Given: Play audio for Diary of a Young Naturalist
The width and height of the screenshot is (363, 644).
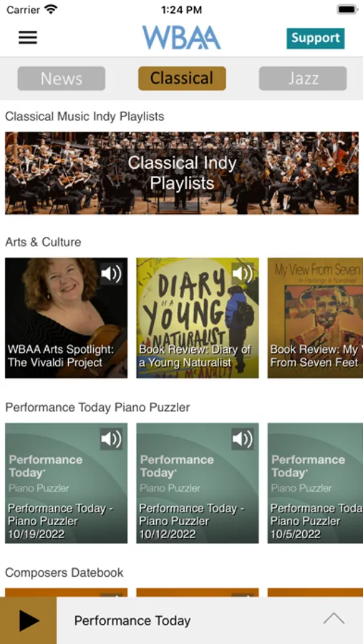Looking at the screenshot, I should (x=243, y=274).
